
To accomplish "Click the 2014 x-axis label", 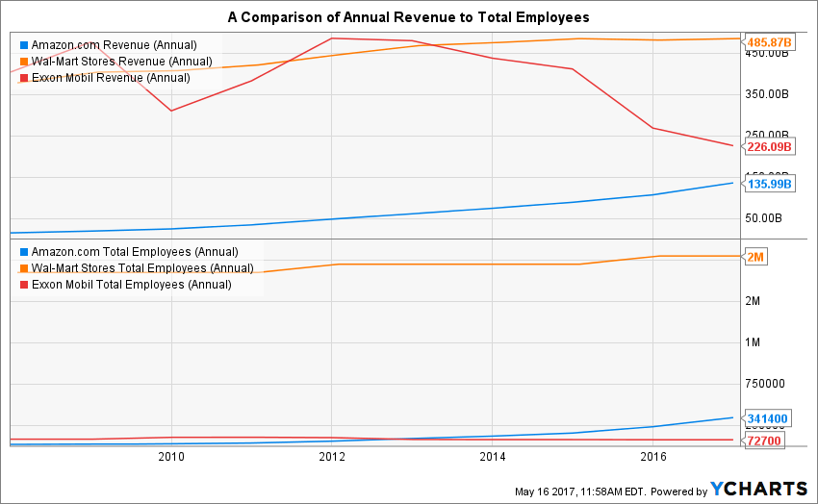I will point(493,457).
